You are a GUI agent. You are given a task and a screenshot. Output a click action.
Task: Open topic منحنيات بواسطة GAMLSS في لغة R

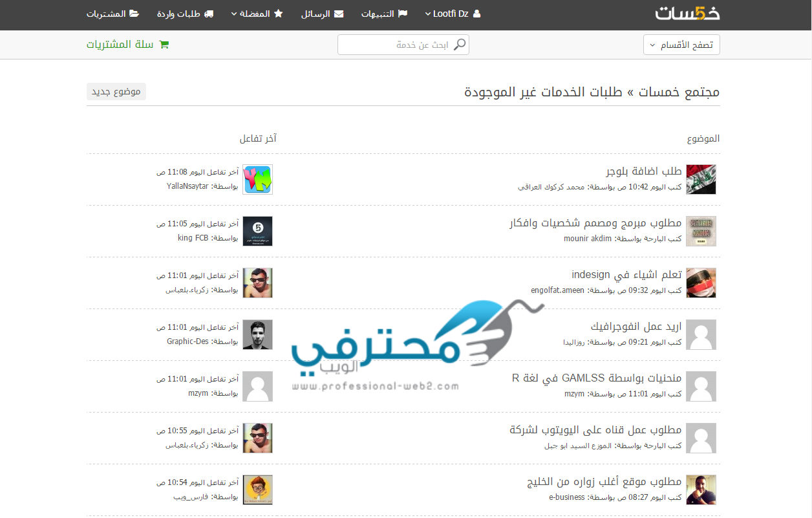tap(597, 378)
